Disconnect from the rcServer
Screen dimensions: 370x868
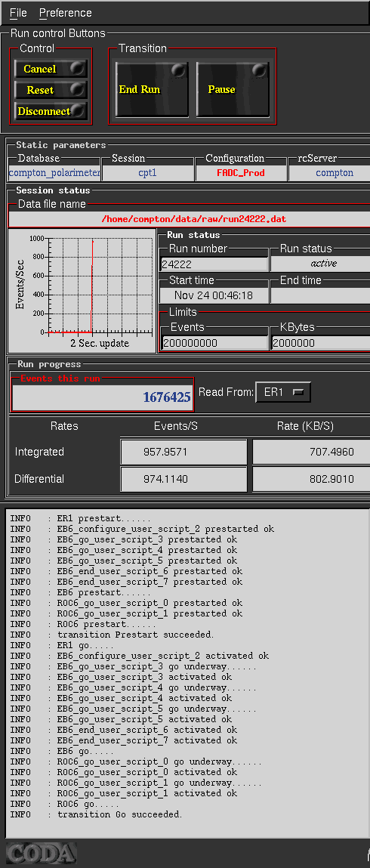(x=51, y=111)
